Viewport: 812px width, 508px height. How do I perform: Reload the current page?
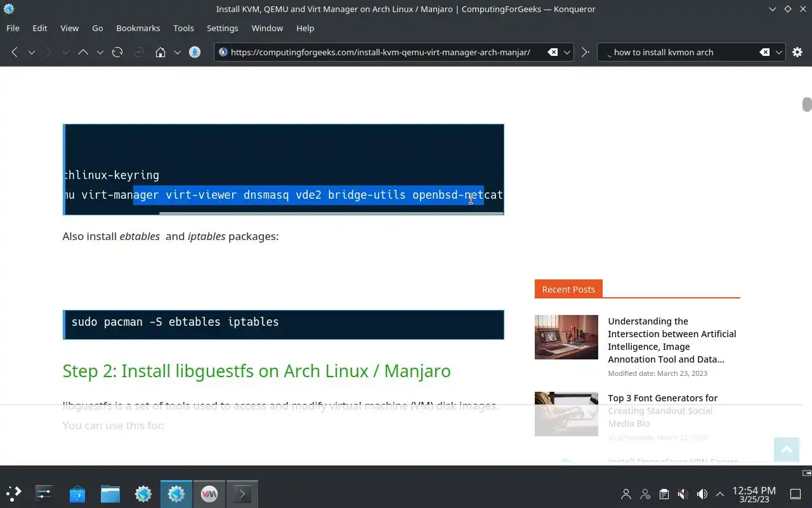click(117, 52)
